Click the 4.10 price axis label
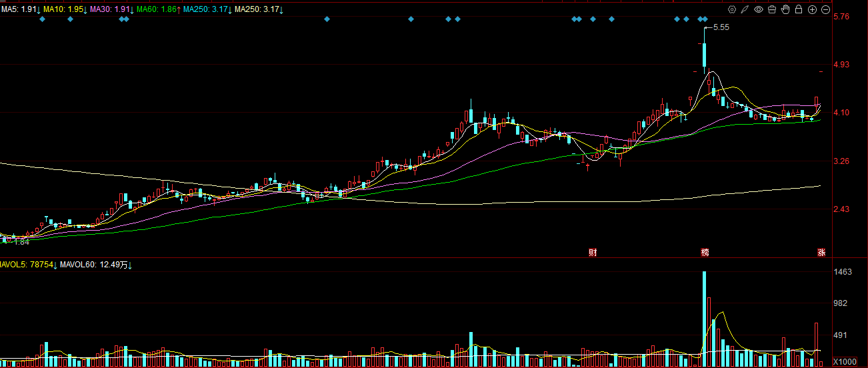The width and height of the screenshot is (868, 368). pyautogui.click(x=841, y=113)
